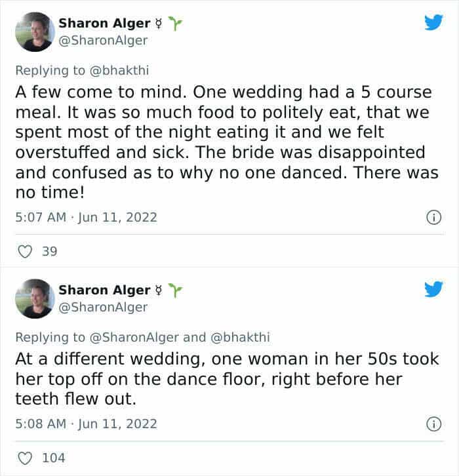Click the seedling emoji in the second tweet's header

pos(174,289)
